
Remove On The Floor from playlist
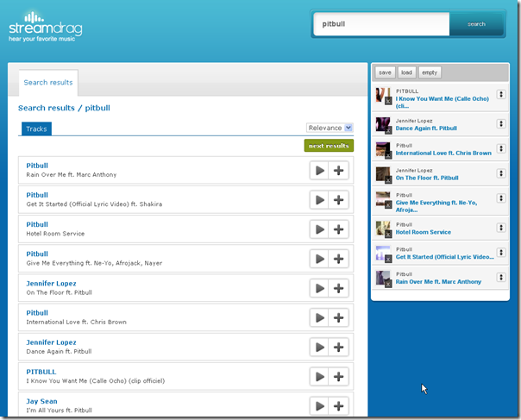[388, 180]
